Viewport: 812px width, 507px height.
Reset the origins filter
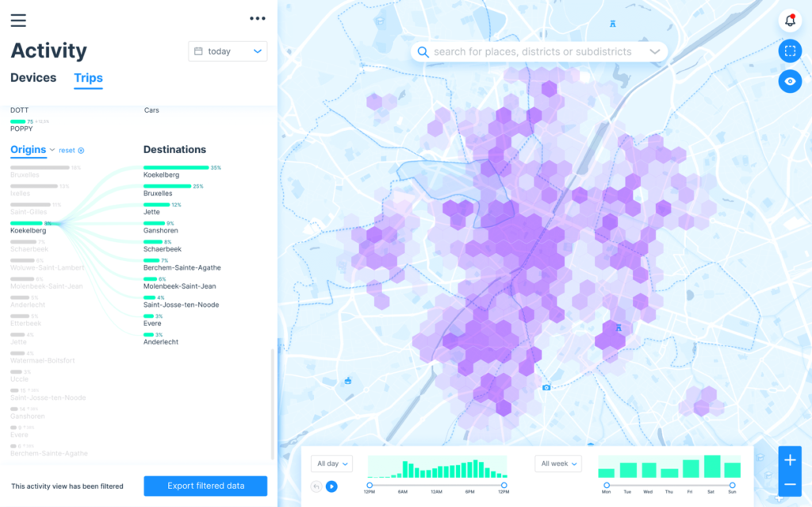coord(71,150)
